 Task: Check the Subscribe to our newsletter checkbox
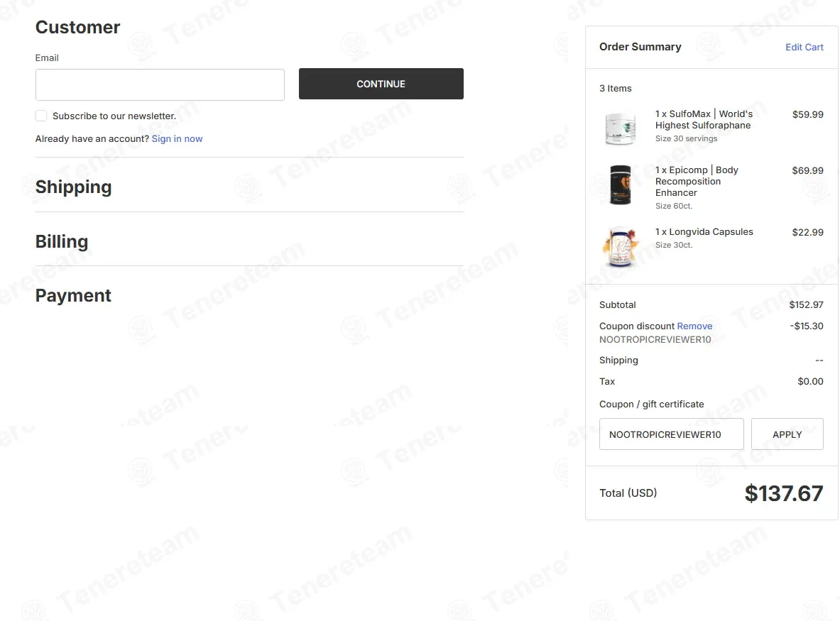[x=41, y=116]
